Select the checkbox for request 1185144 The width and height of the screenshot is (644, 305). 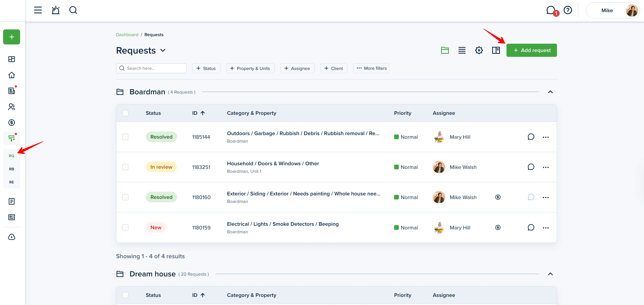click(125, 137)
